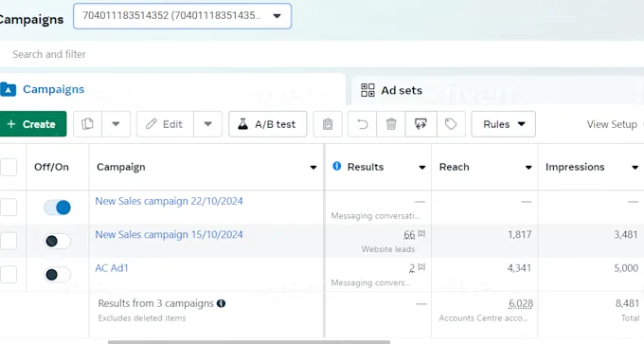Open the ad account selector dropdown
Viewport: 644px width, 344px height.
coord(183,16)
